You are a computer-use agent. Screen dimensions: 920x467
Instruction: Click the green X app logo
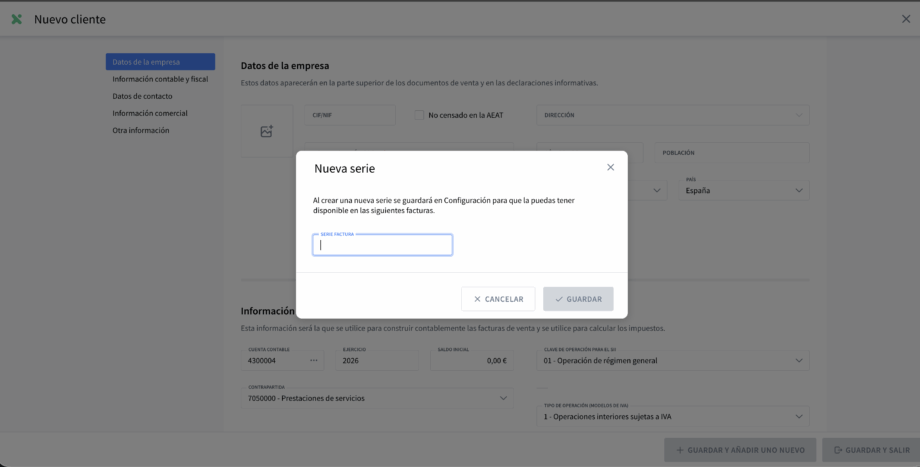click(16, 20)
